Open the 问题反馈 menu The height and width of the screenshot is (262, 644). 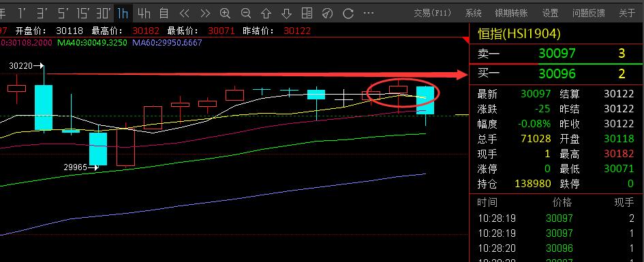(x=589, y=13)
